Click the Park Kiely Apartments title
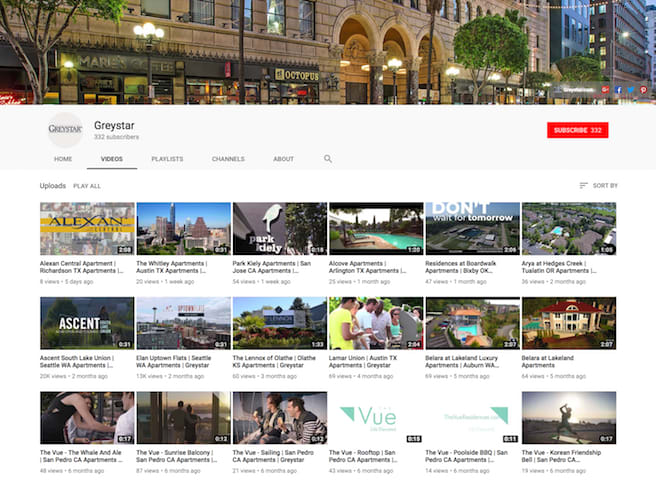The height and width of the screenshot is (480, 656). tap(272, 267)
